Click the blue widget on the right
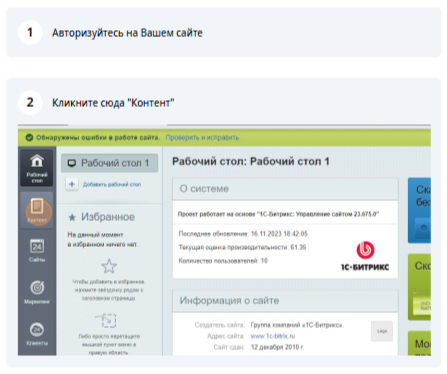Image resolution: width=447 pixels, height=374 pixels. [419, 210]
